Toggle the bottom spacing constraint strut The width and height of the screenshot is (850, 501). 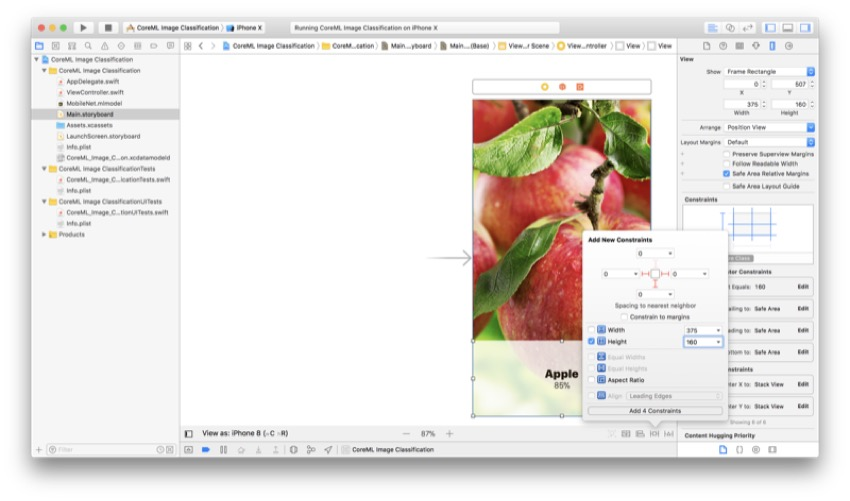click(655, 284)
